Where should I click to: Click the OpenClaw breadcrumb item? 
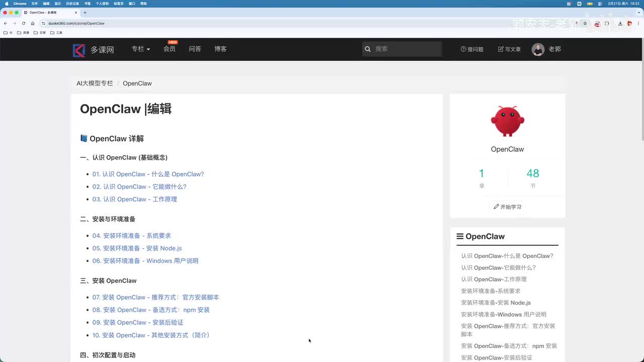[x=137, y=83]
